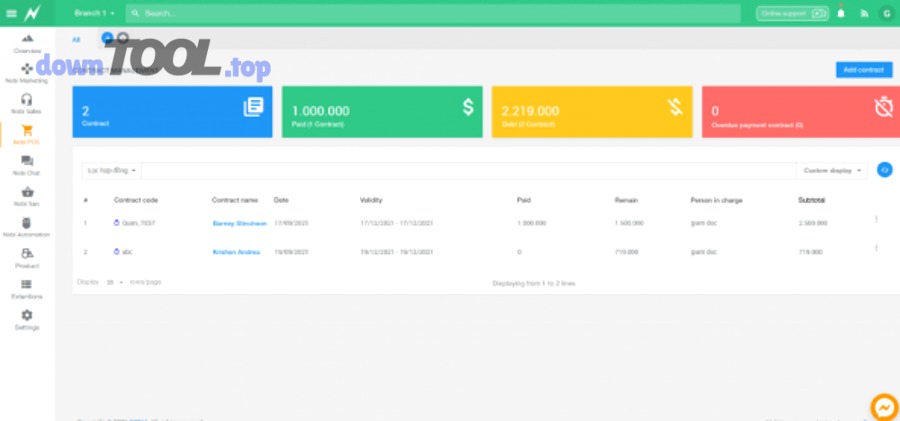Select the All tab
The image size is (900, 421).
coord(76,39)
